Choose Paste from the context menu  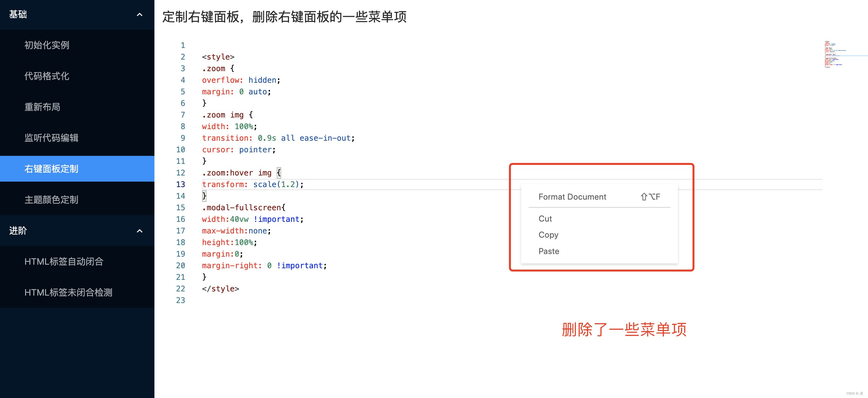[549, 251]
